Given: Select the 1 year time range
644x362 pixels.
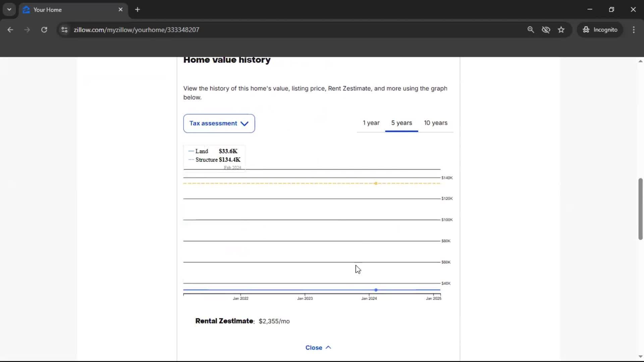Looking at the screenshot, I should pyautogui.click(x=371, y=123).
